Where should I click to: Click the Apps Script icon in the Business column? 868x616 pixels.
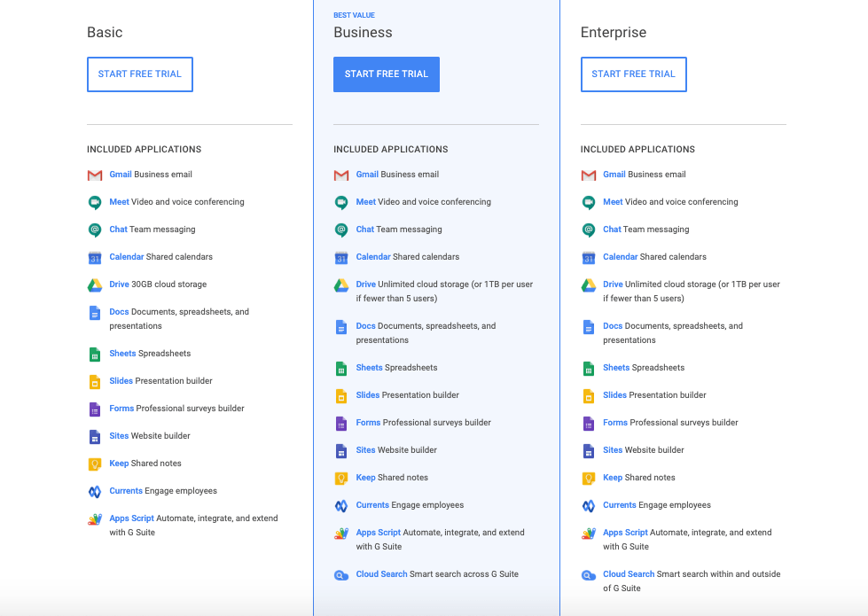pyautogui.click(x=341, y=532)
